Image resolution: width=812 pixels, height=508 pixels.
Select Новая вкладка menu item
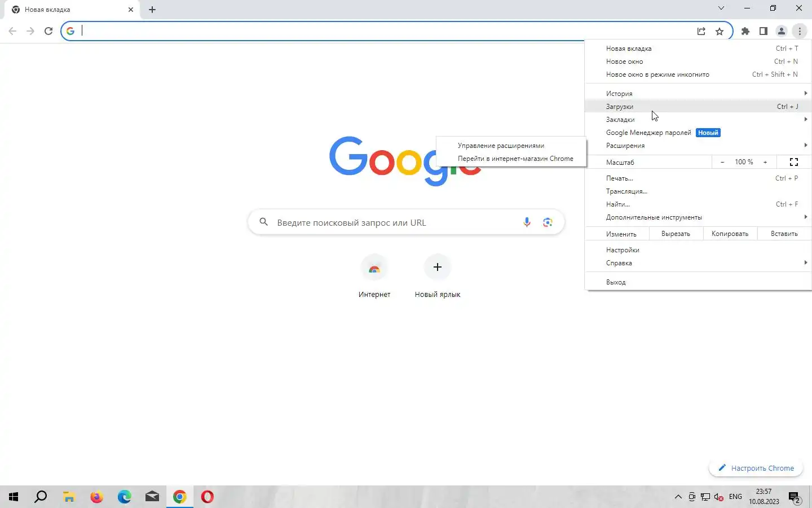698,49
